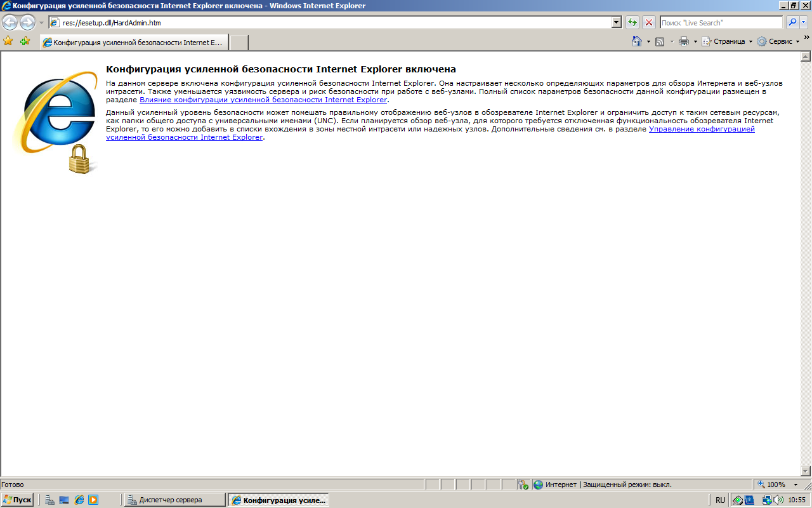The width and height of the screenshot is (812, 508).
Task: Open link 'Влияние конфигурации усиленной безопасности Internet Explorer'
Action: (263, 100)
